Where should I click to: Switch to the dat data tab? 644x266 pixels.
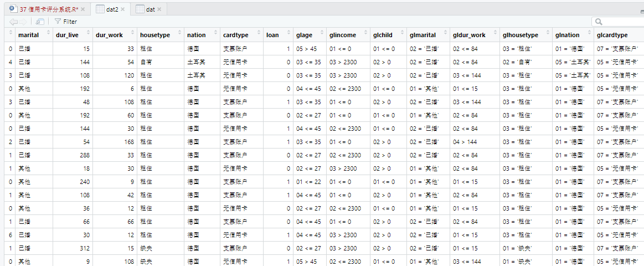150,9
